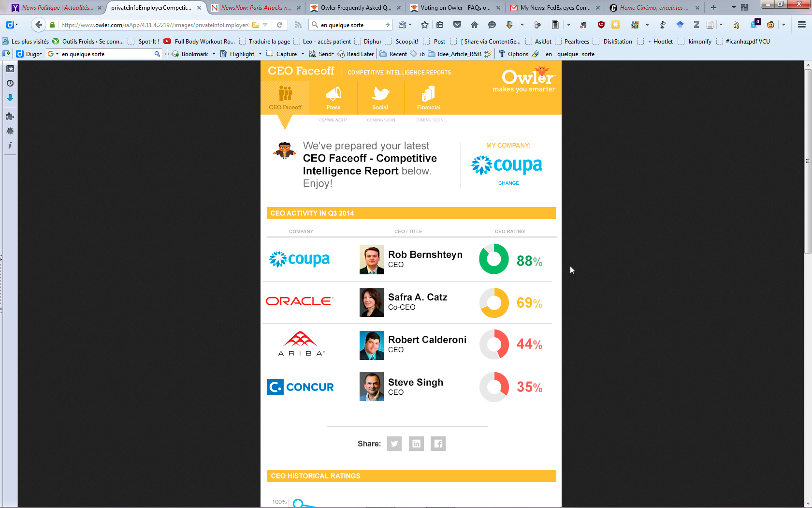Open the Idee_Article_R&R folder

pyautogui.click(x=454, y=54)
